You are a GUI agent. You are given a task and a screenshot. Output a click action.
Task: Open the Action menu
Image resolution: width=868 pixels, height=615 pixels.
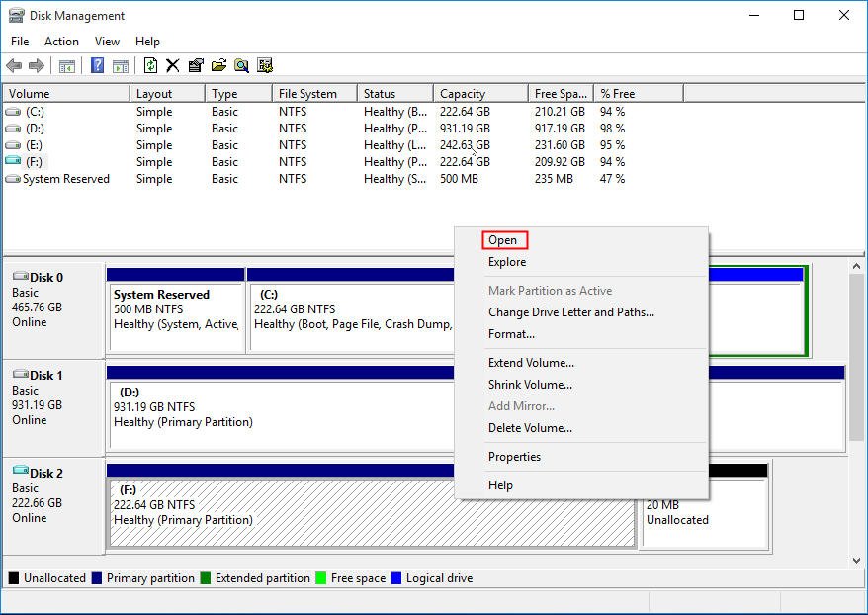point(61,42)
